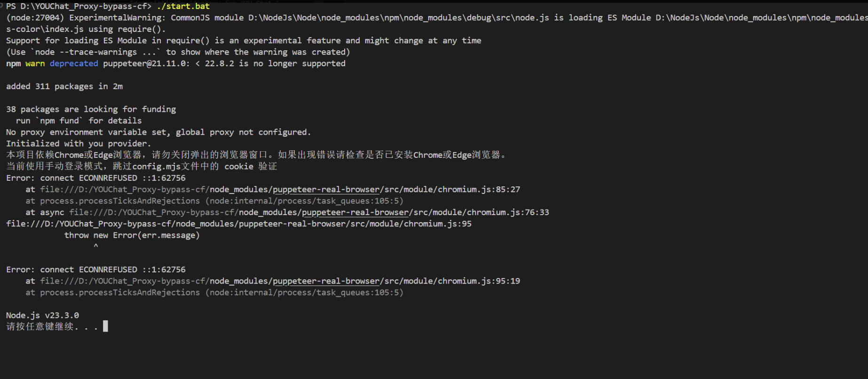Click the 'PS D:\YOUChat_Proxy-bypass-cf>' prompt

tap(79, 6)
